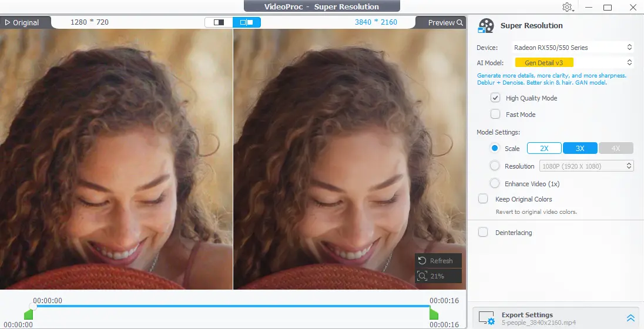Uncheck High Quality Mode
This screenshot has width=644, height=329.
495,98
